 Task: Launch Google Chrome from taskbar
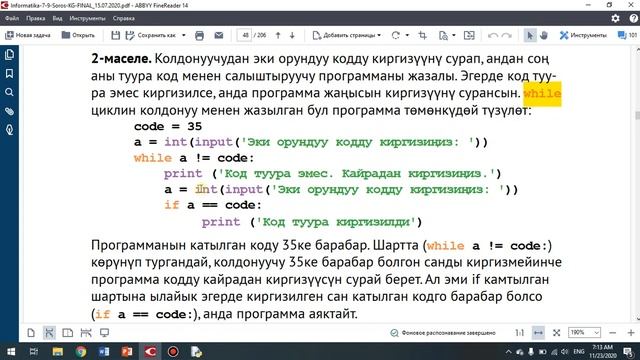pyautogui.click(x=81, y=351)
